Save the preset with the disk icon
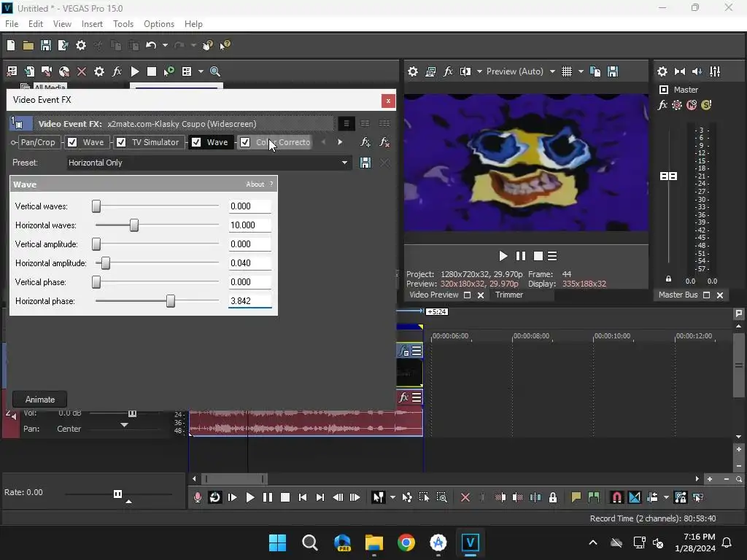 click(x=365, y=163)
